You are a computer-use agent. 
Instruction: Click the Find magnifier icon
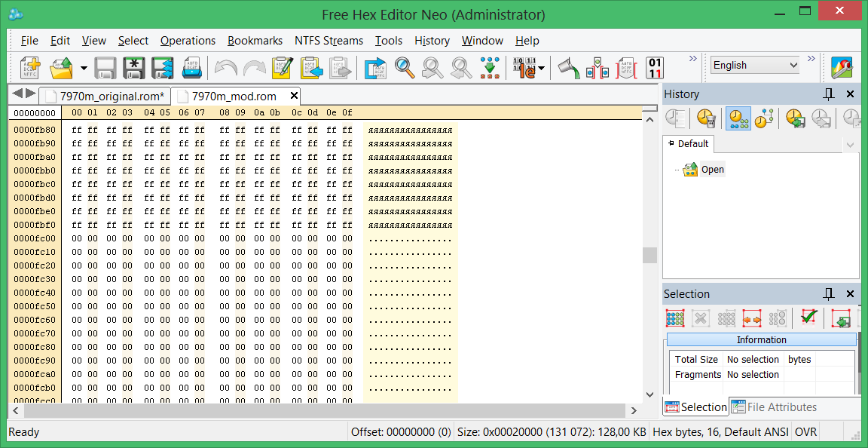coord(405,68)
